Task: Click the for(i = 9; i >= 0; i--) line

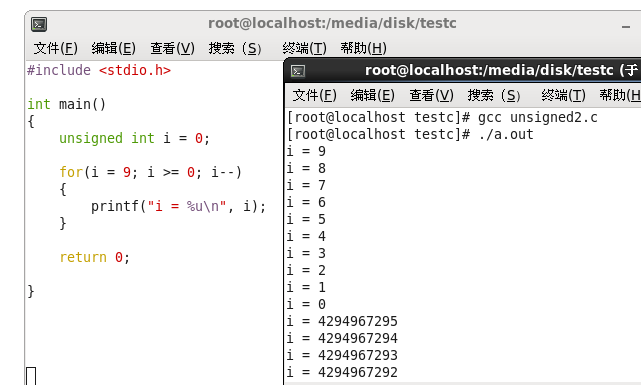Action: pyautogui.click(x=151, y=172)
